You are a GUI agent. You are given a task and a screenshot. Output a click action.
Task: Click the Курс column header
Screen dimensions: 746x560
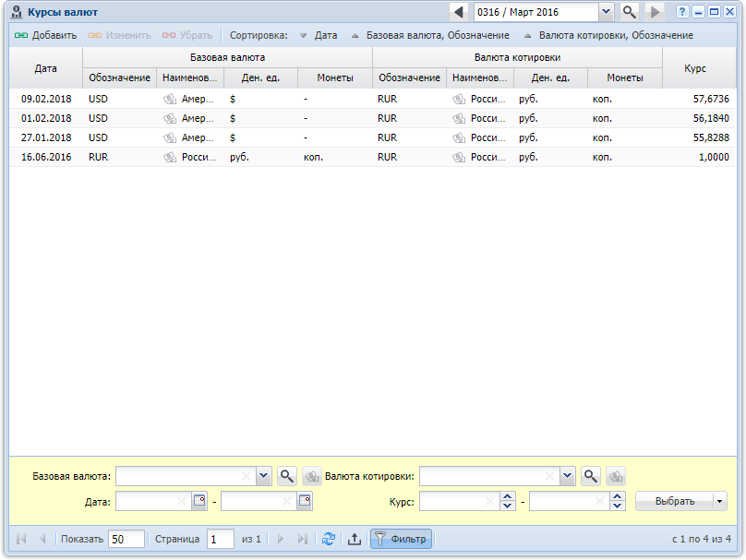pos(695,68)
